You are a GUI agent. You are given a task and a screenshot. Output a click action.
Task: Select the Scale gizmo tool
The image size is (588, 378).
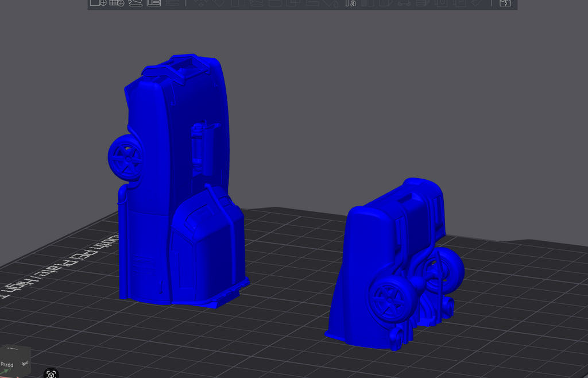(238, 3)
